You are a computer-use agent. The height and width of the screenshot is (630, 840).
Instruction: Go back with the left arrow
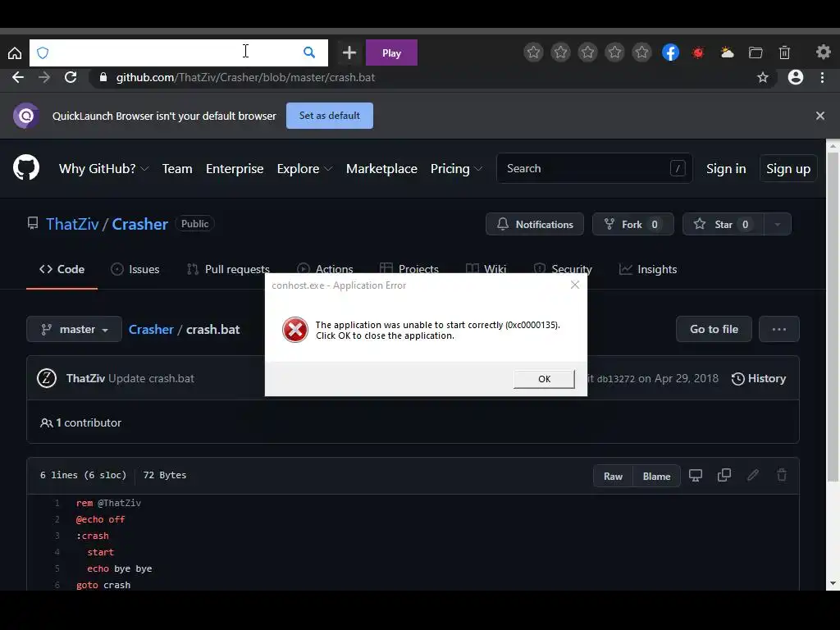[x=18, y=77]
